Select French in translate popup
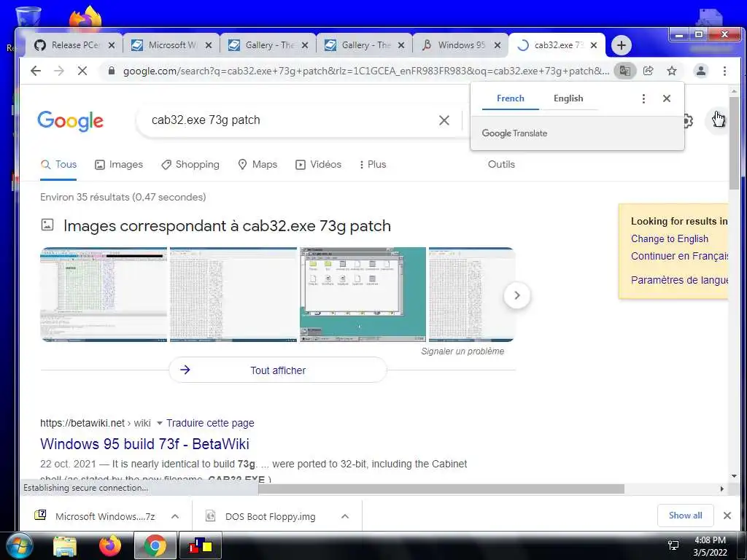This screenshot has height=560, width=747. coord(510,98)
